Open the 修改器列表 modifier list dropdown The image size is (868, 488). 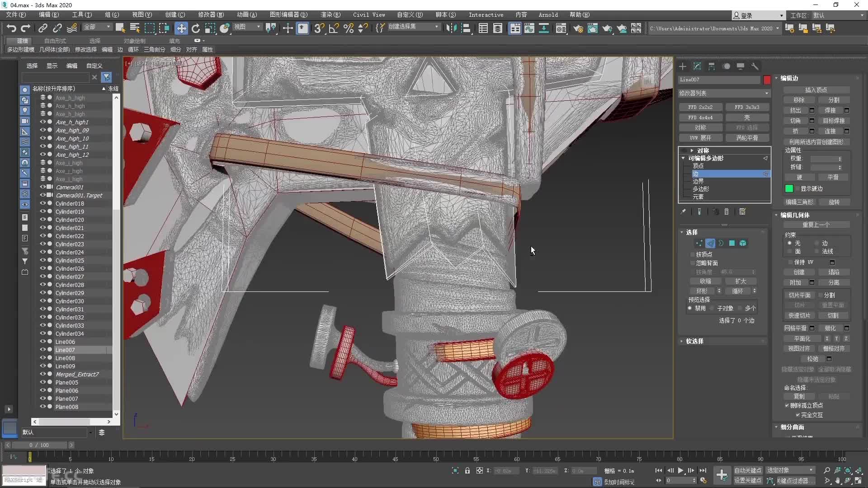[724, 93]
